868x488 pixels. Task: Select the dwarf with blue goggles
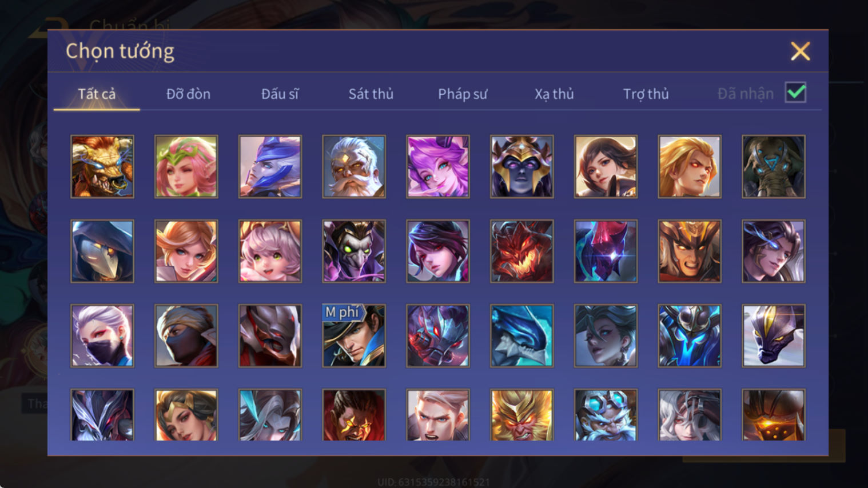(x=606, y=415)
